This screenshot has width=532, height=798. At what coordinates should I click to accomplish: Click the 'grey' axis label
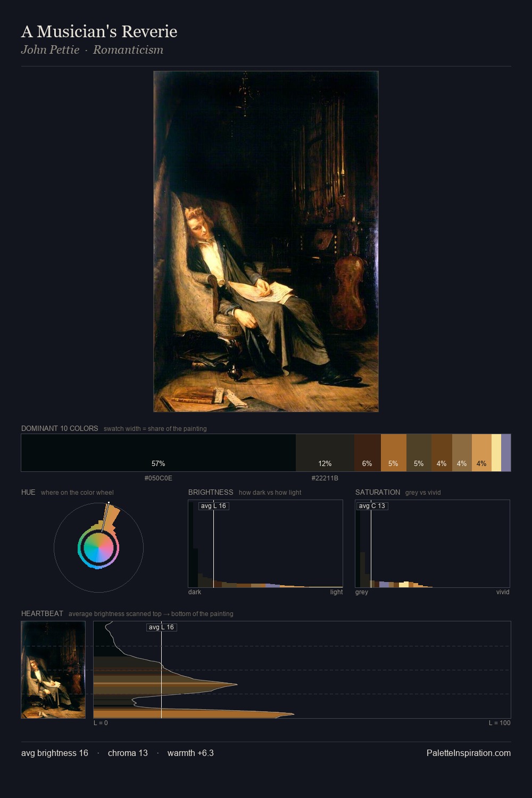click(x=362, y=592)
